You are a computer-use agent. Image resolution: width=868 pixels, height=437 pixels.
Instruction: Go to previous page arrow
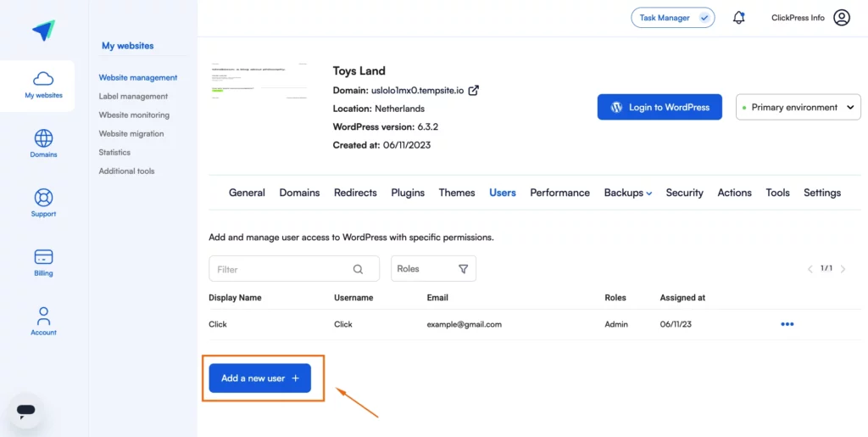pyautogui.click(x=810, y=269)
